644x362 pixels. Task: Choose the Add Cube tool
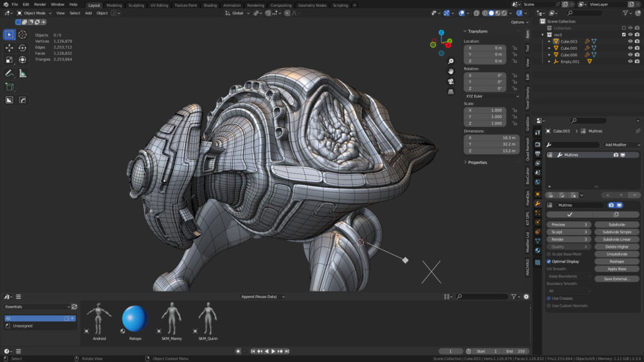[x=9, y=87]
